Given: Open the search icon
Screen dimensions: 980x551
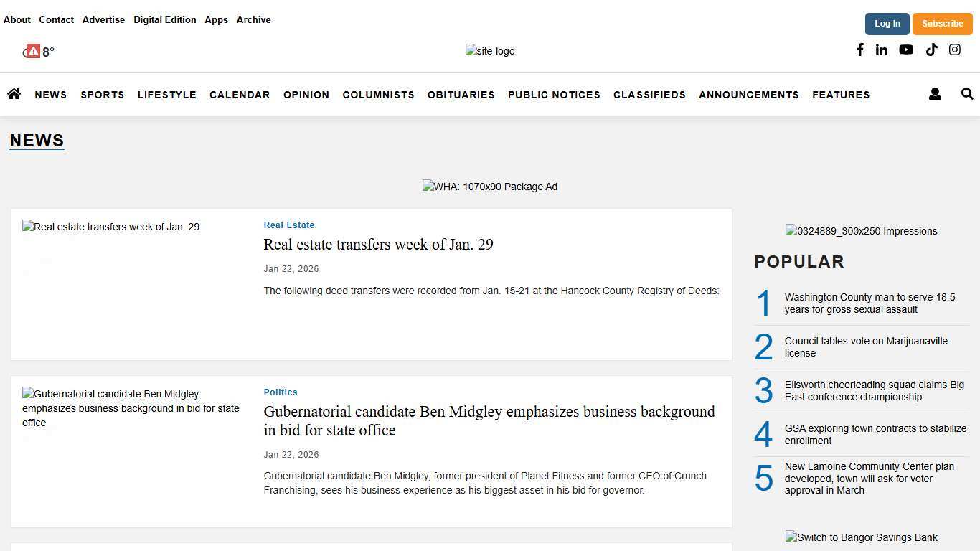Looking at the screenshot, I should (x=967, y=94).
